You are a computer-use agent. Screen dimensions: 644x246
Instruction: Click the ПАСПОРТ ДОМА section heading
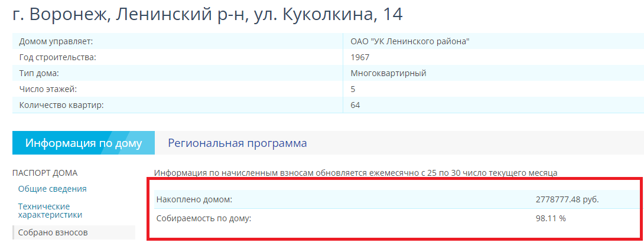[x=45, y=173]
